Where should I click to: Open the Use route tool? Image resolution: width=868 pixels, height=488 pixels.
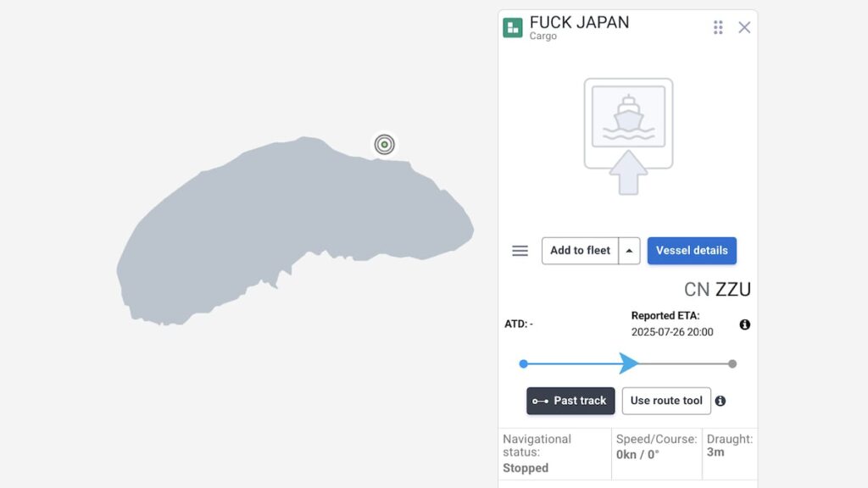pos(666,401)
